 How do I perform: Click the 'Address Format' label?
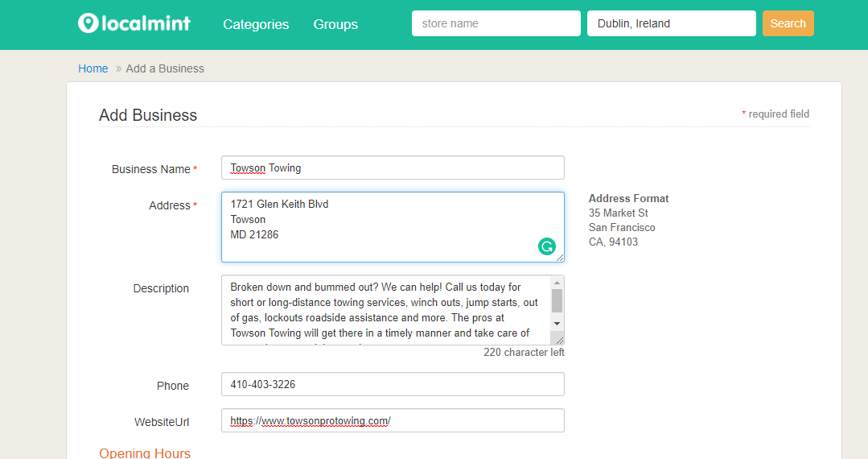[x=628, y=198]
